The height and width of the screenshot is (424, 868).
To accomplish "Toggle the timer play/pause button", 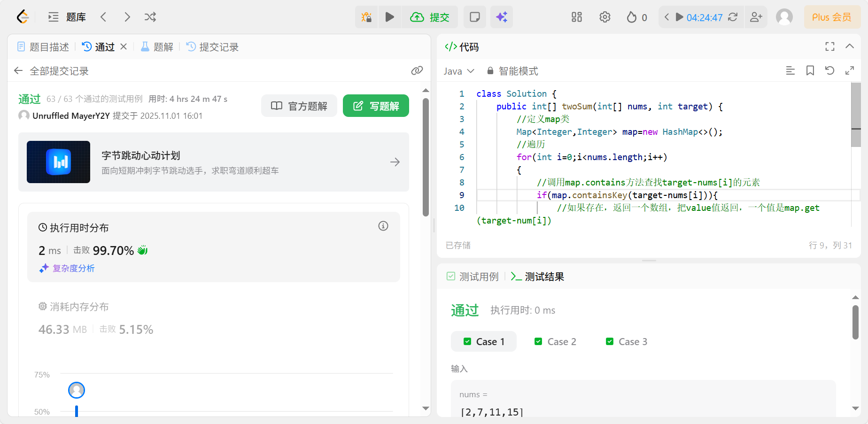I will (x=679, y=17).
